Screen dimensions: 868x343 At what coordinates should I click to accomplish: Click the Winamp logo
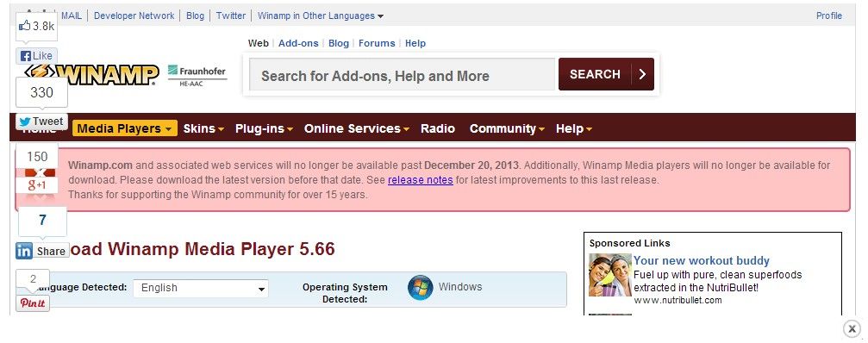(91, 75)
